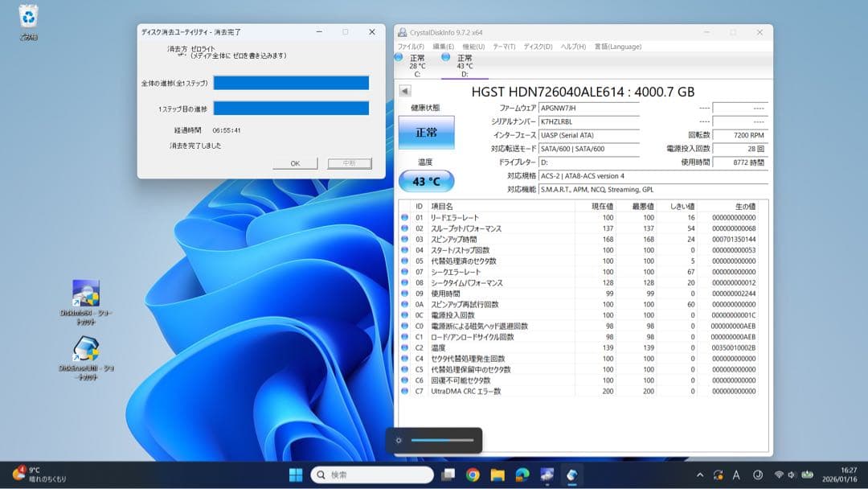
Task: Click the 43°C temperature badge
Action: tap(425, 182)
